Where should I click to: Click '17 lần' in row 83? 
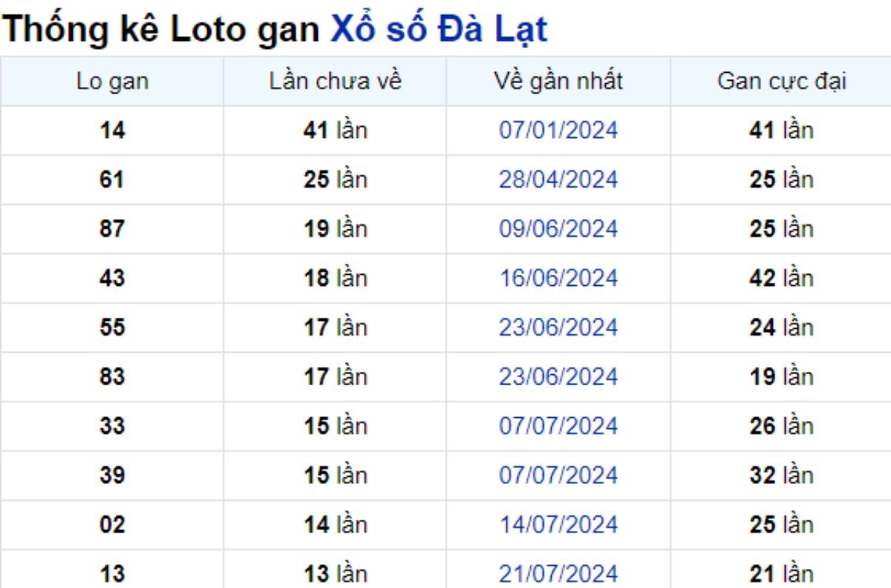[x=335, y=376]
